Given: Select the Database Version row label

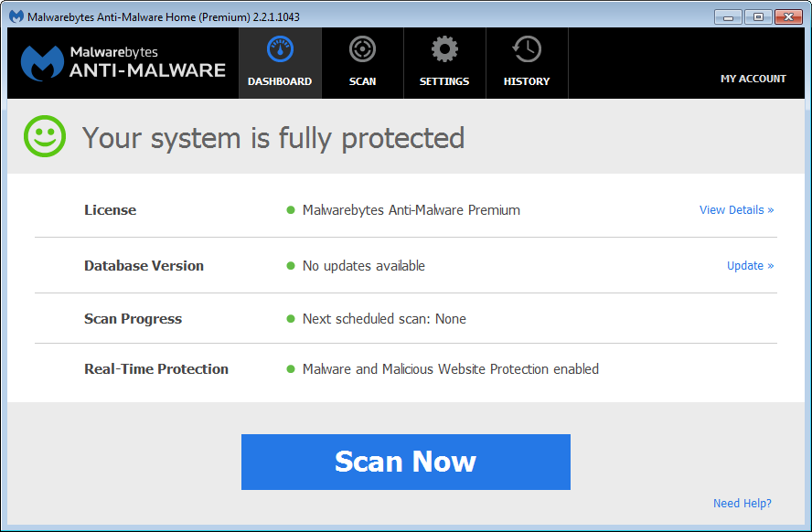Looking at the screenshot, I should [x=144, y=266].
